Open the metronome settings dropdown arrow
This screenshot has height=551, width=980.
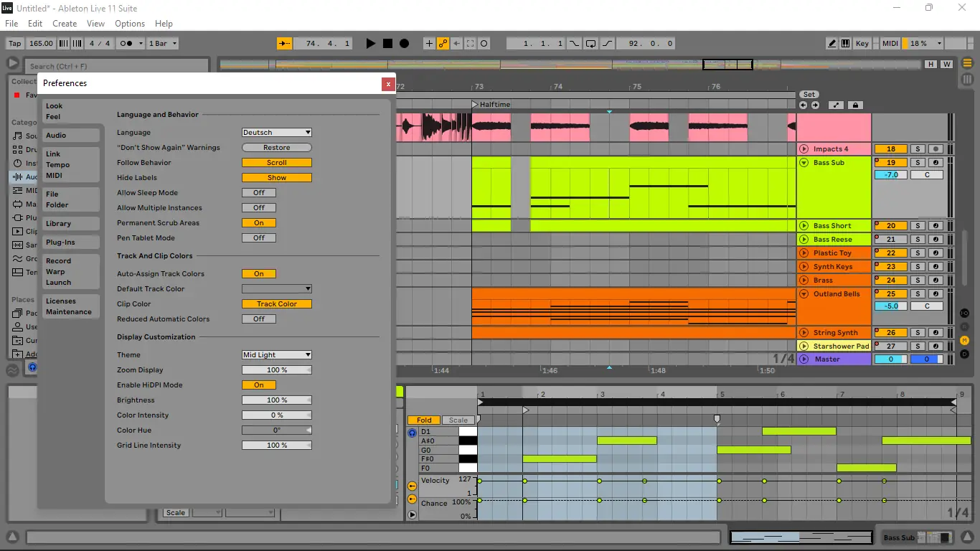click(141, 44)
